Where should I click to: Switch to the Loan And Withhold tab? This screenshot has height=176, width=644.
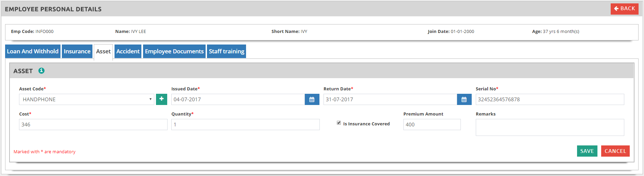[x=33, y=51]
